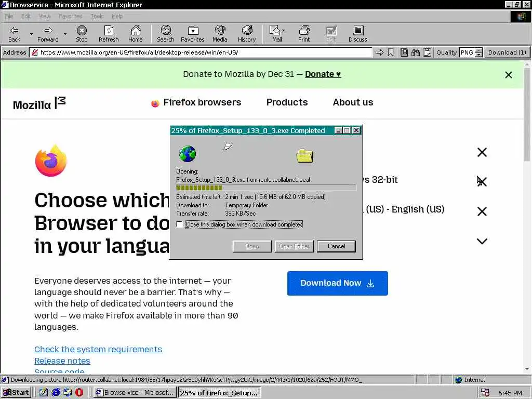Click the page vertical scrollbar
This screenshot has height=399, width=532.
tap(527, 217)
